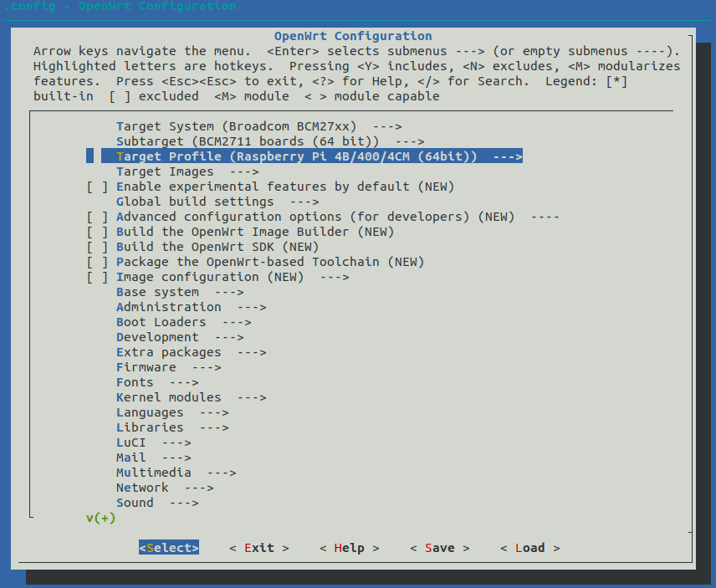Expand the Languages submenu
Image resolution: width=716 pixels, height=588 pixels.
click(172, 412)
